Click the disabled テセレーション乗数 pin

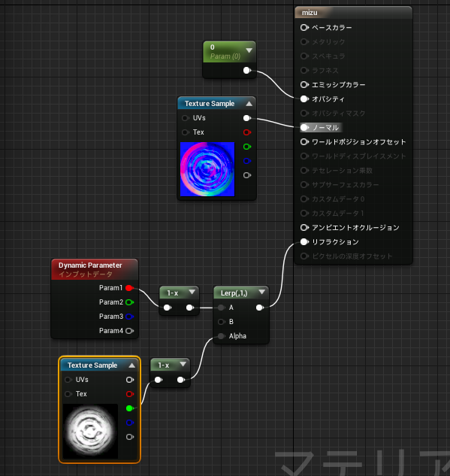304,170
